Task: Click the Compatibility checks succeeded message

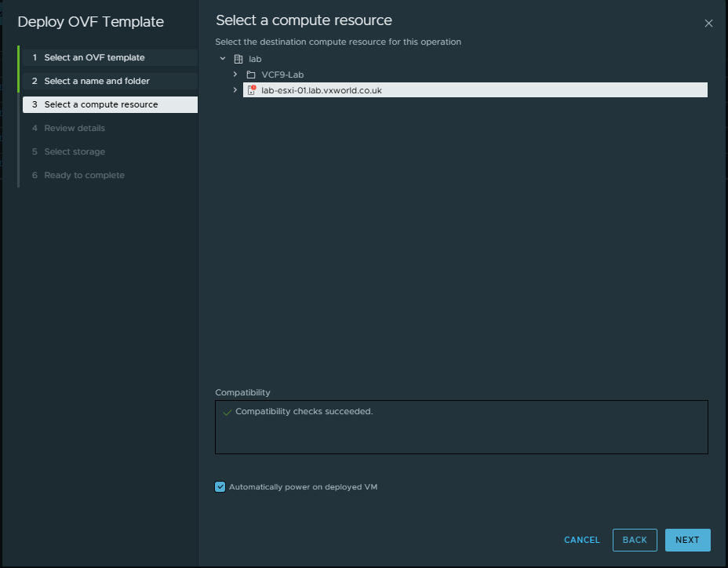Action: coord(304,412)
